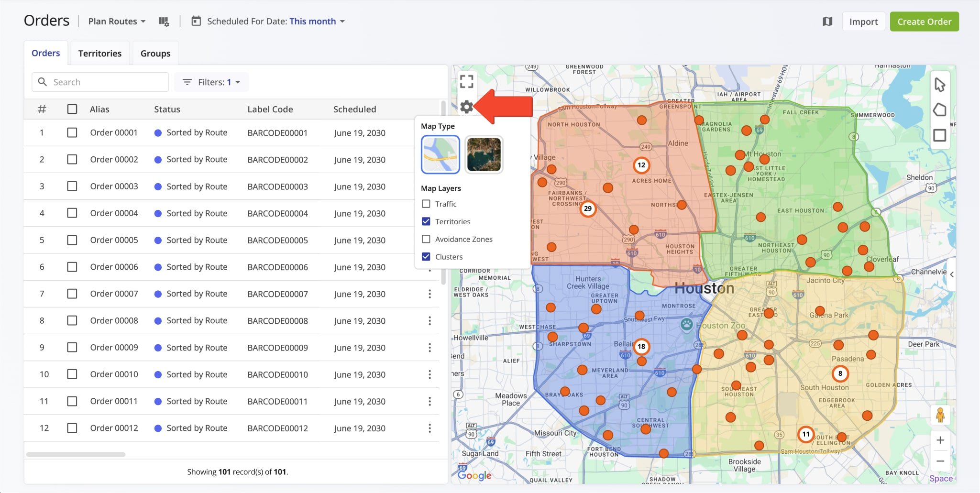
Task: Click the vertical scrollbar of orders table
Action: (443, 191)
